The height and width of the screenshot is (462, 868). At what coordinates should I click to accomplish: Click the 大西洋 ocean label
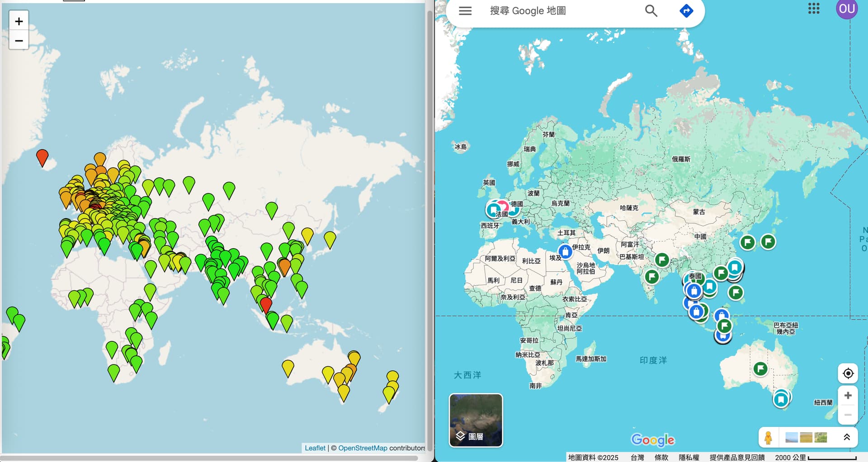[x=467, y=375]
